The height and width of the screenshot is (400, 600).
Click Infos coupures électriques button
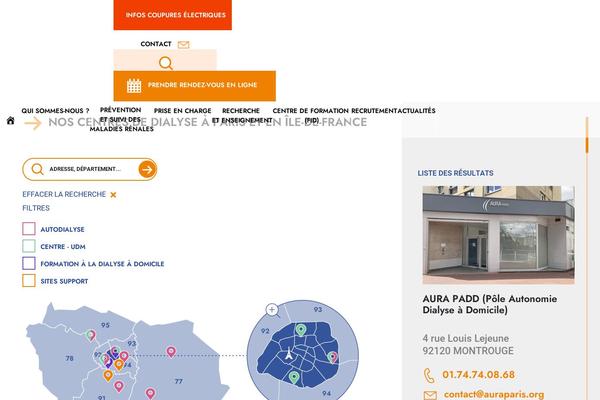pos(173,15)
